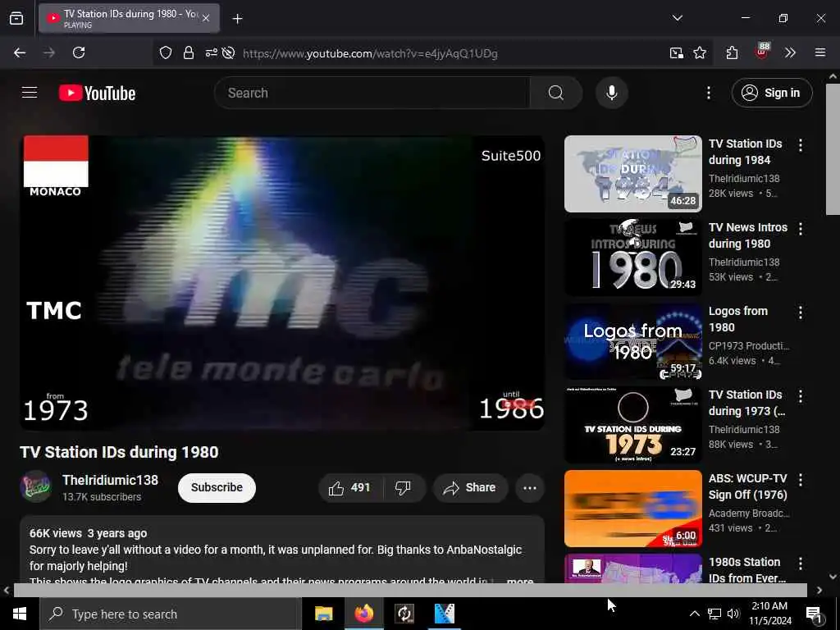Screen dimensions: 840x630
Task: Open the sync arrows app on taskbar
Action: pyautogui.click(x=404, y=614)
